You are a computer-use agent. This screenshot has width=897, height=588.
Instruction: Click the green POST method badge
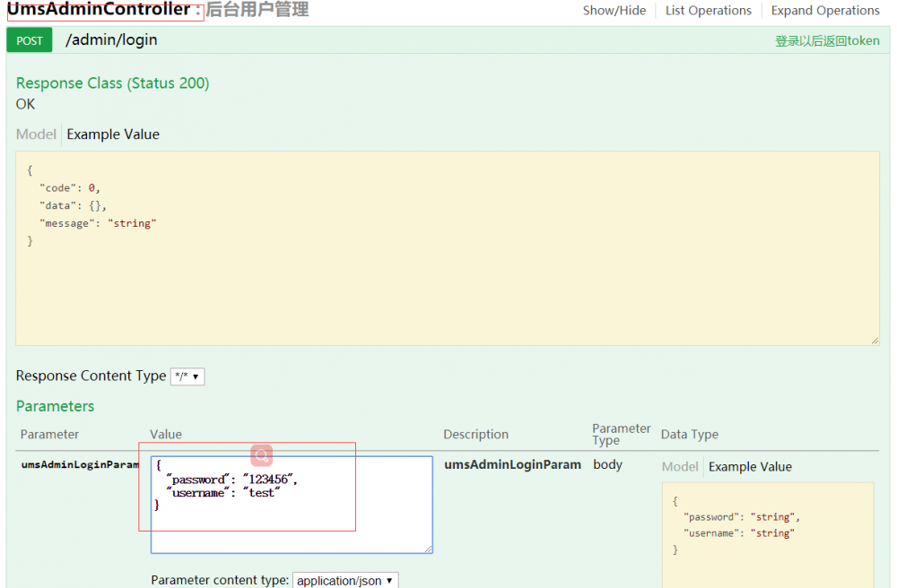pos(29,39)
